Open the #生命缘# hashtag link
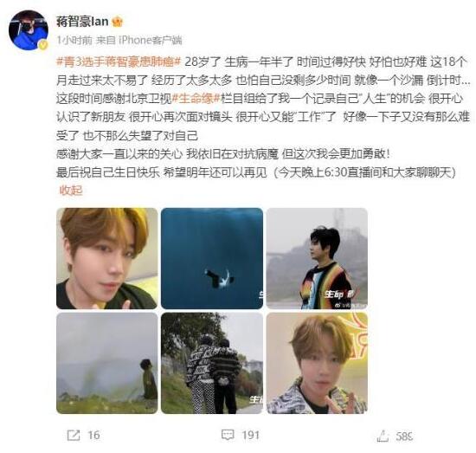 (196, 99)
